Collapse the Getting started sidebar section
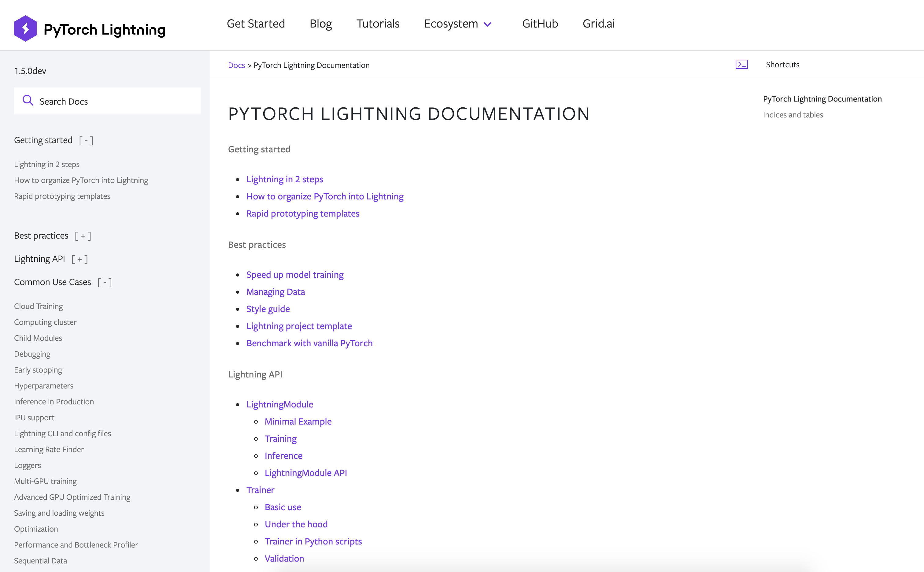 [86, 141]
